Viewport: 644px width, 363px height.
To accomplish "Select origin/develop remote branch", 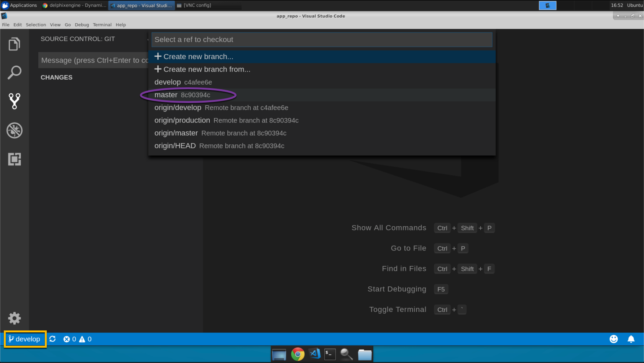I will (322, 108).
